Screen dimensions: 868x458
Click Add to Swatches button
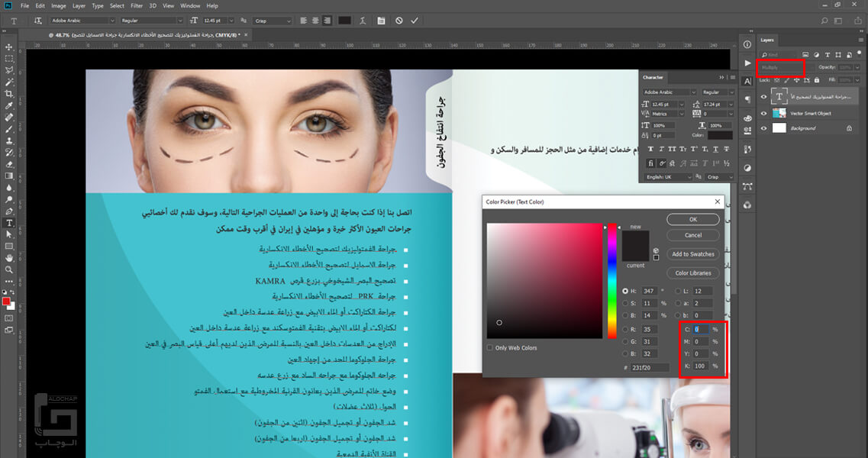coord(693,253)
